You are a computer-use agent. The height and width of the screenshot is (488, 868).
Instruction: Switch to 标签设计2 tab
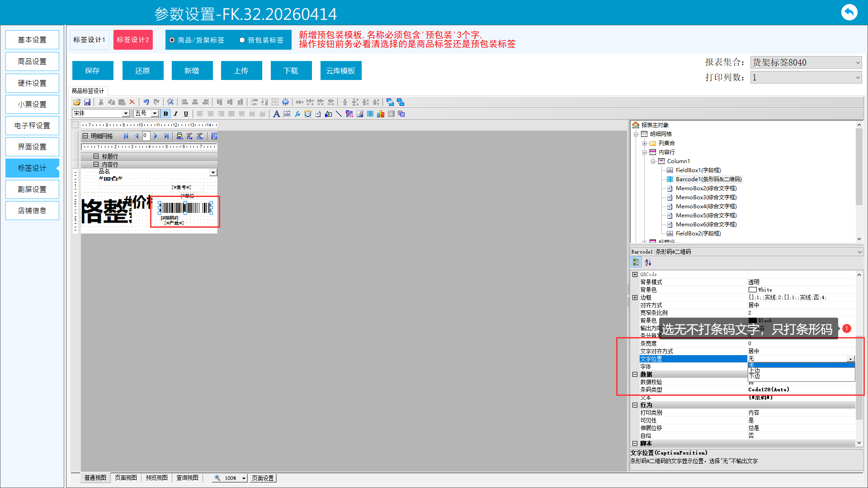(133, 40)
